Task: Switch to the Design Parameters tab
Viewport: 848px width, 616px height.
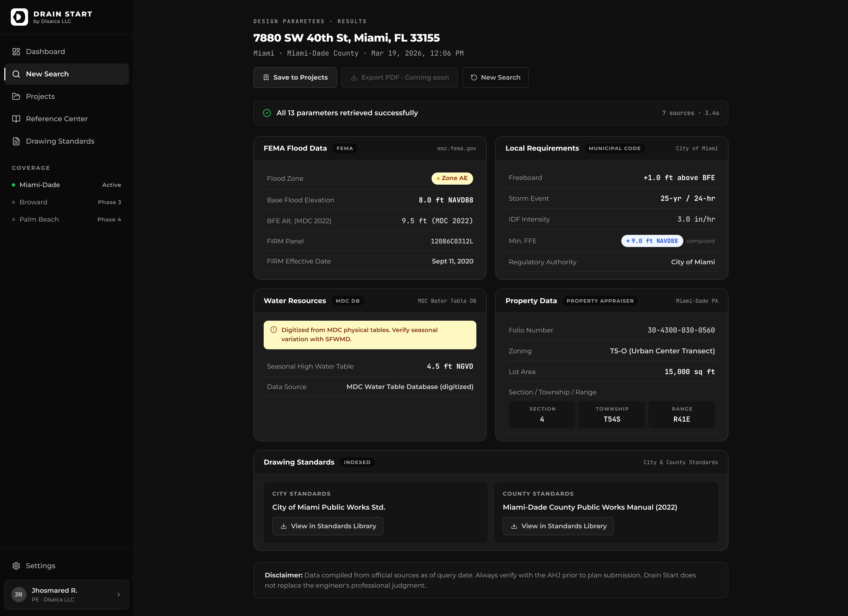Action: tap(289, 21)
